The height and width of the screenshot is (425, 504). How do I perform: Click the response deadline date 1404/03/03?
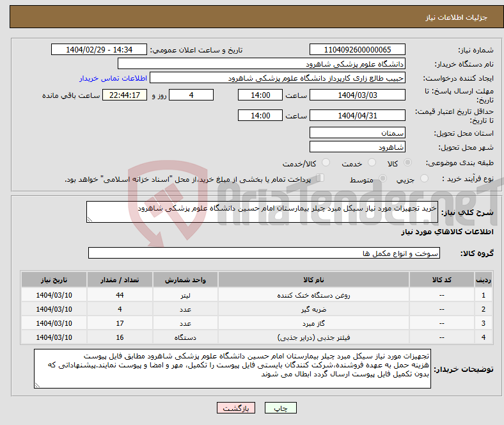click(x=357, y=95)
